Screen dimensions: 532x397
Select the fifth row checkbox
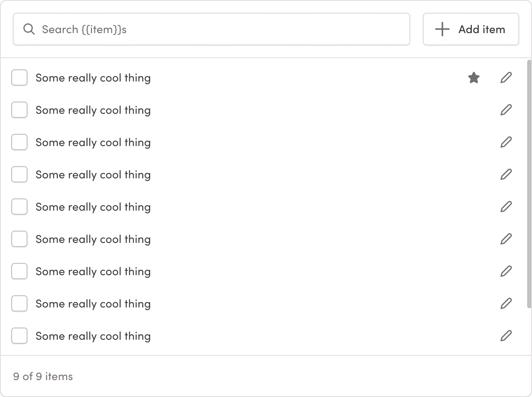pyautogui.click(x=19, y=207)
